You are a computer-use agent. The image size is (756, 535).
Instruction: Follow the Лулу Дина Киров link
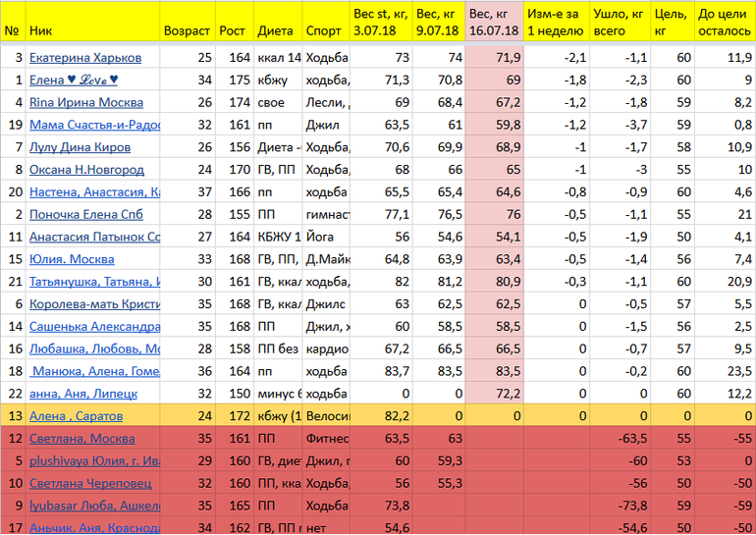(x=79, y=147)
